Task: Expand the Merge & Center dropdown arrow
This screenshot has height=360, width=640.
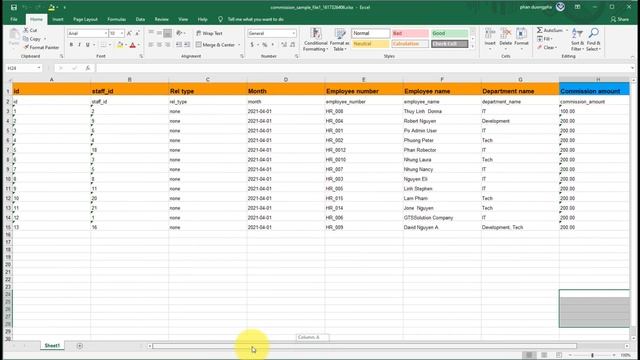Action: [x=239, y=45]
